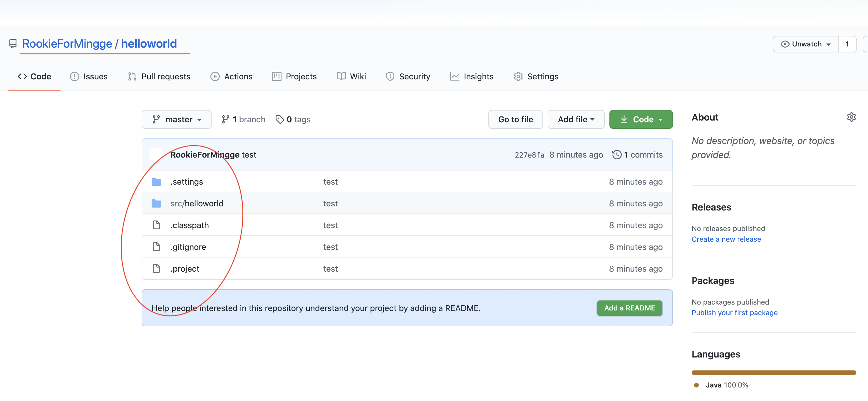The height and width of the screenshot is (401, 868).
Task: Click the Actions tab play icon
Action: [215, 76]
